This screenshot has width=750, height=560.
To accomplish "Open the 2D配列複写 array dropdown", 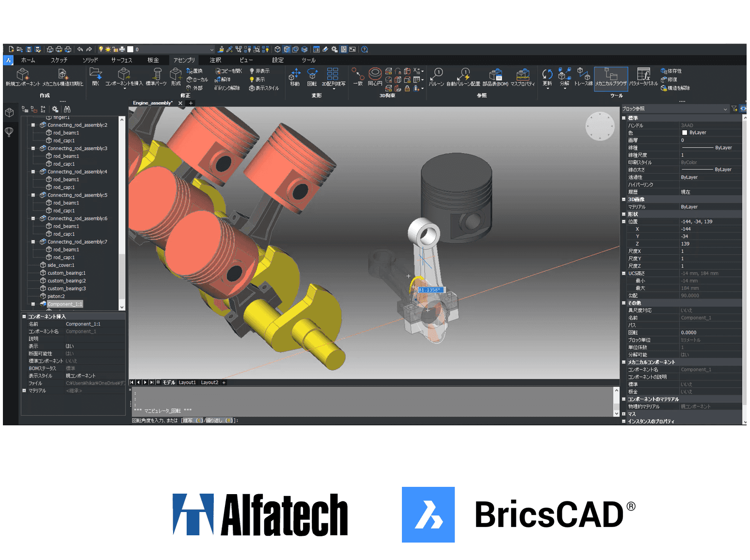I will (334, 89).
